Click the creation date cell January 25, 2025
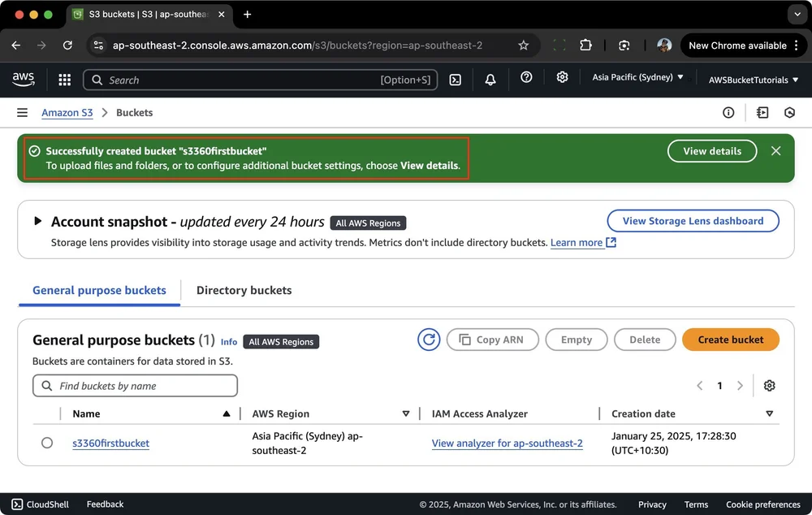The image size is (812, 515). pyautogui.click(x=673, y=443)
